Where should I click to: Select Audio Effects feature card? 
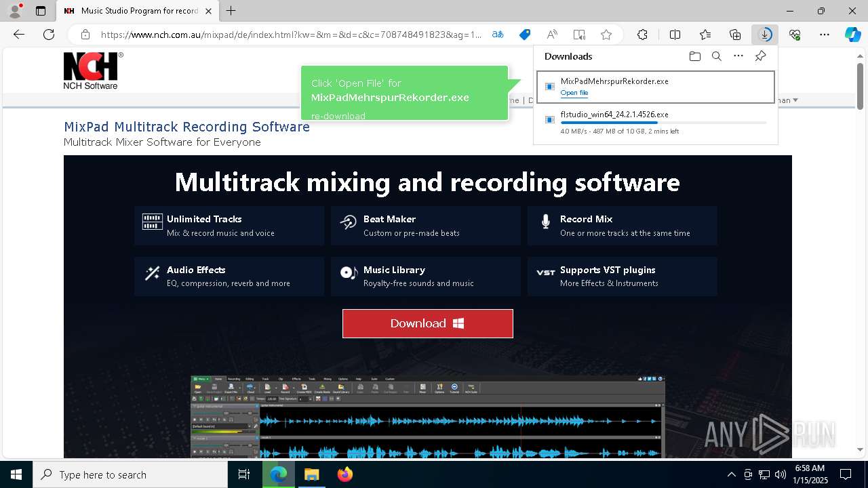point(229,276)
